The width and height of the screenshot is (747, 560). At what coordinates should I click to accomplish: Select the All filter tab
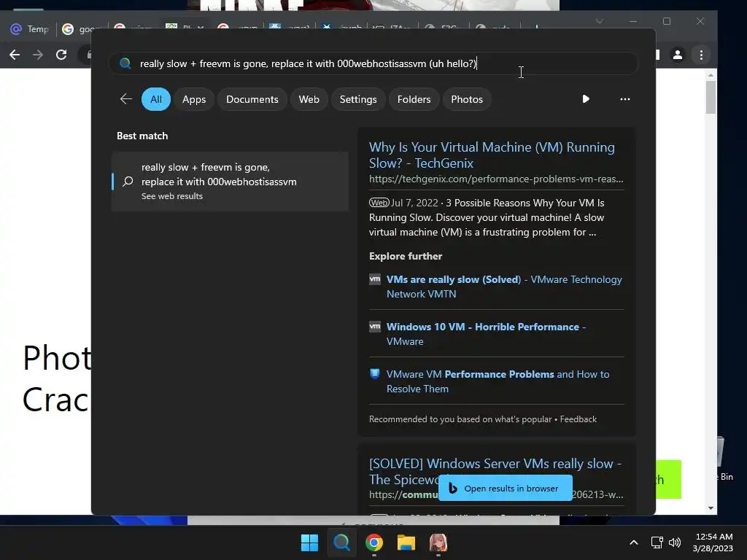pos(156,99)
